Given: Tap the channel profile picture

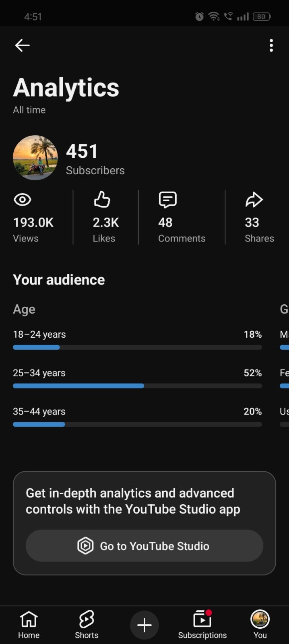Looking at the screenshot, I should click(35, 158).
